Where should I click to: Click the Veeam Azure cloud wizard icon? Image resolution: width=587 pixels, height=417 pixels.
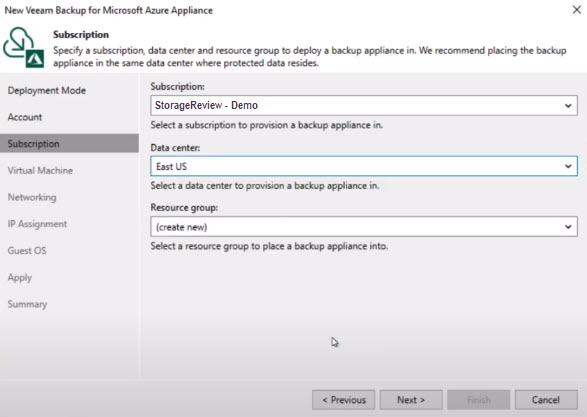coord(24,47)
